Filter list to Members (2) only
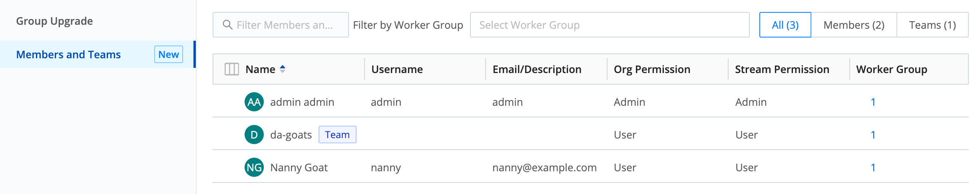 [x=854, y=25]
